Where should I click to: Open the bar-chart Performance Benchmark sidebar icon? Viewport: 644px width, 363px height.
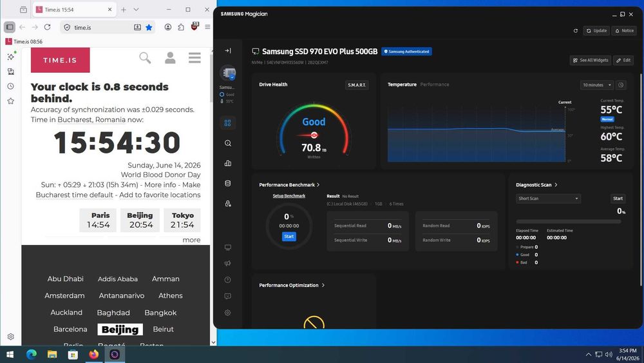click(x=228, y=163)
